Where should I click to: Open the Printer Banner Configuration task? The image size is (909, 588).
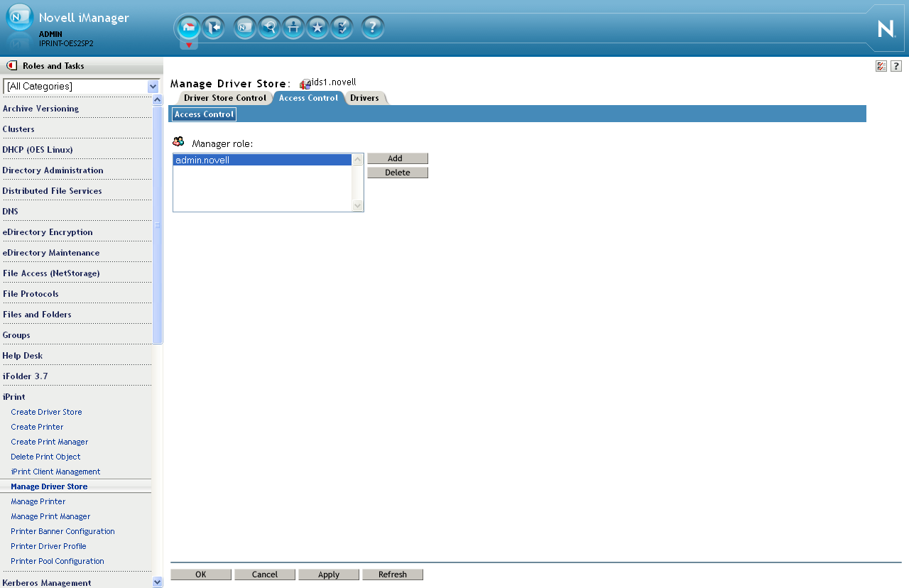[62, 531]
